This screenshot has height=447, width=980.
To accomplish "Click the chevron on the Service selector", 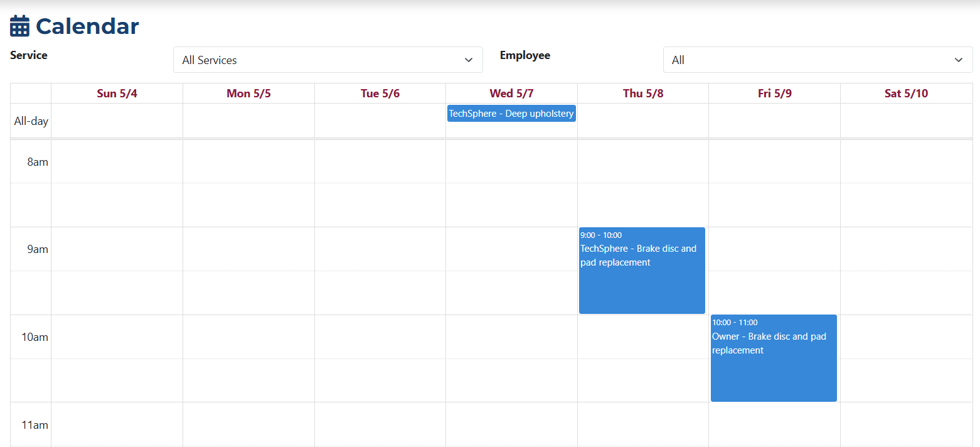I will [x=468, y=59].
